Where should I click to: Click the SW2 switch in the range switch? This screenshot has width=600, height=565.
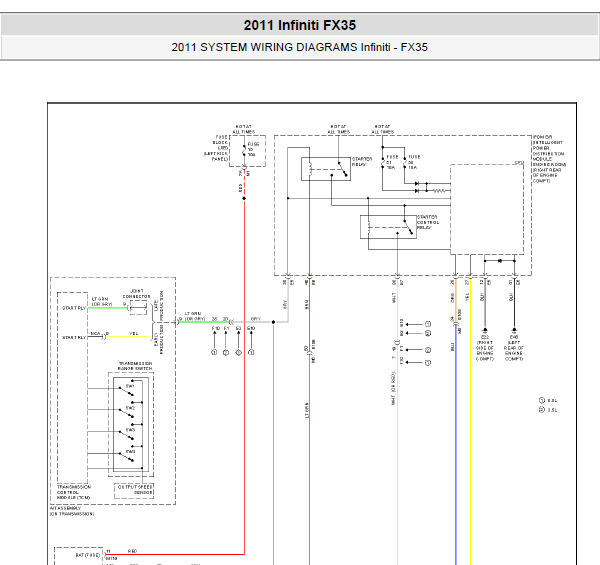tap(127, 411)
